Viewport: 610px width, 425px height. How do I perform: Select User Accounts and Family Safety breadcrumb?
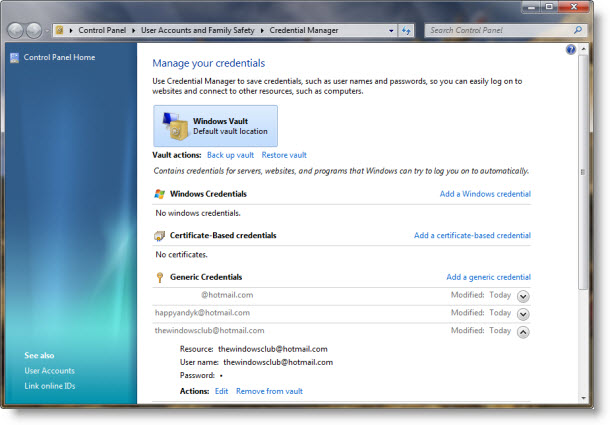198,30
